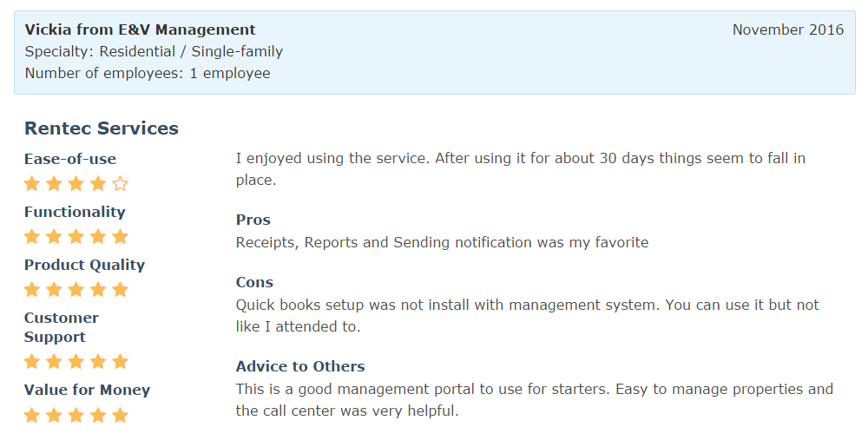Viewport: 868px width, 447px height.
Task: Click the last Value for Money star
Action: [x=121, y=416]
